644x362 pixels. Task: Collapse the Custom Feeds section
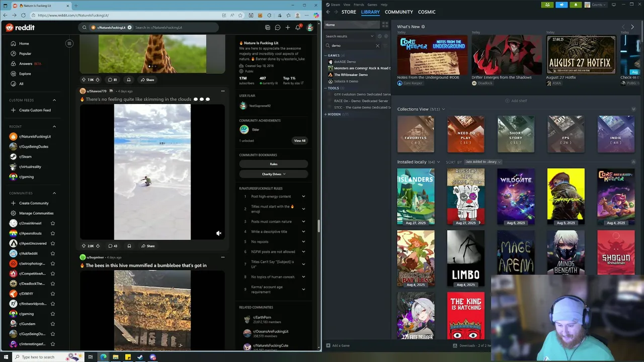click(54, 100)
